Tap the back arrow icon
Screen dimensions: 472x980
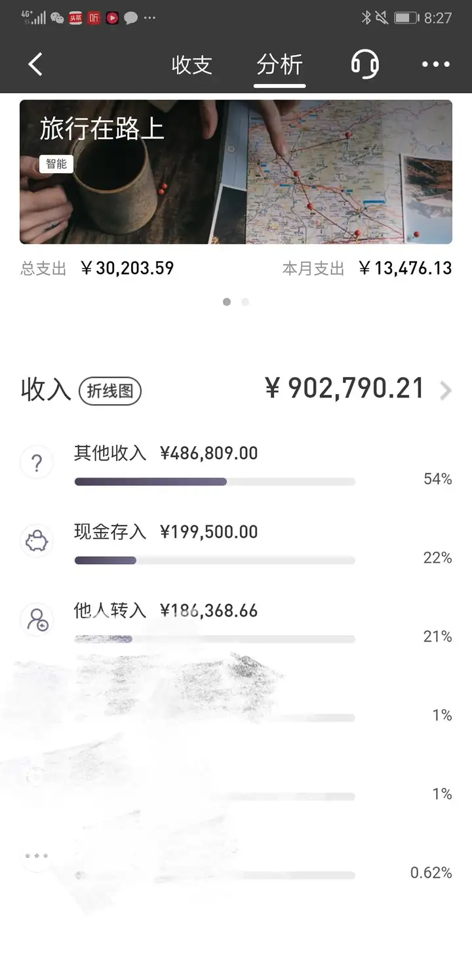click(x=35, y=64)
